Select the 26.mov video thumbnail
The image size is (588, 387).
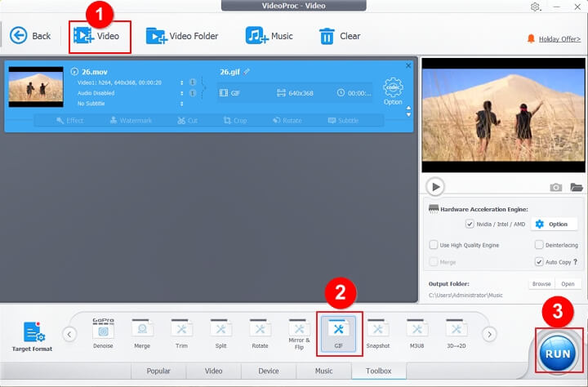pos(36,87)
